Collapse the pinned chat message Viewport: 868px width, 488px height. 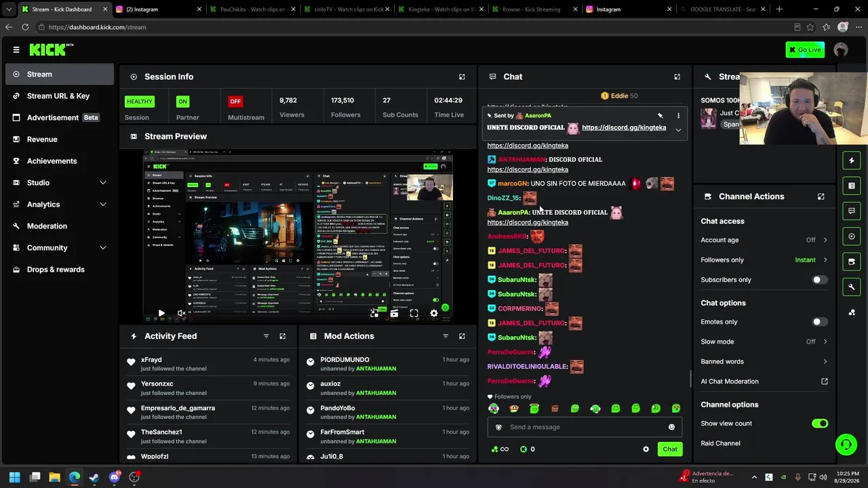tap(678, 129)
